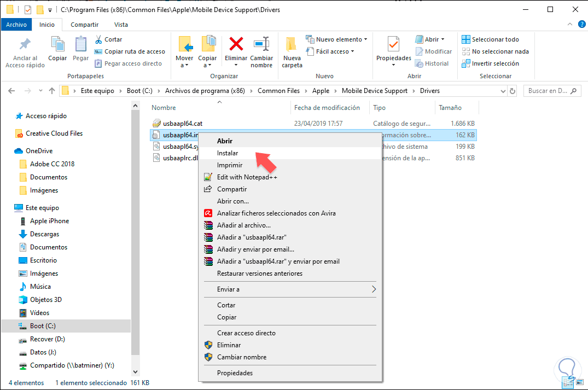Click the Propiedades checkmark icon in ribbon
The image size is (588, 390).
[x=393, y=45]
